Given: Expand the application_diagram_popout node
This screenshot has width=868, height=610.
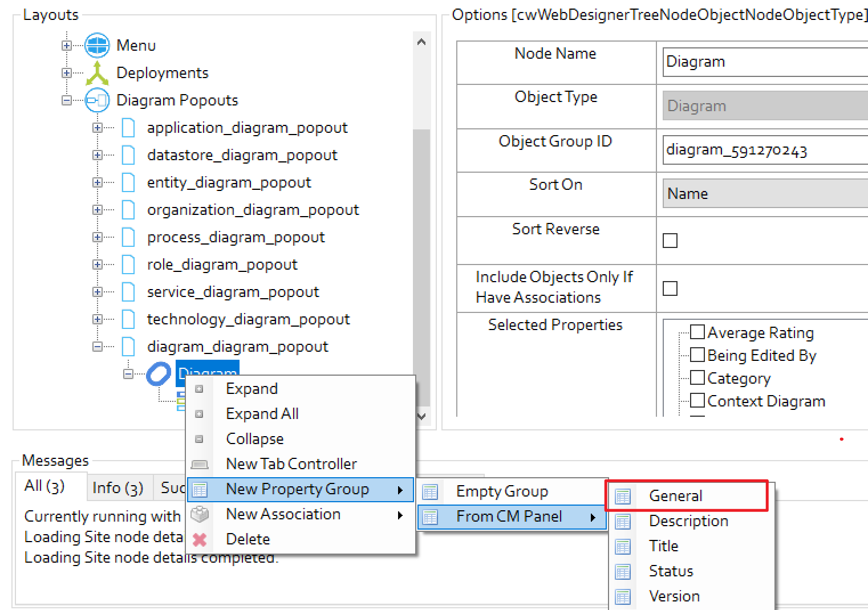Looking at the screenshot, I should coord(98,128).
